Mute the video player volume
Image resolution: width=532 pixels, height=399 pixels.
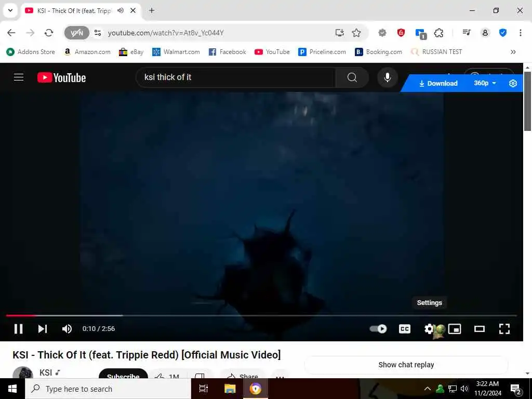click(67, 329)
